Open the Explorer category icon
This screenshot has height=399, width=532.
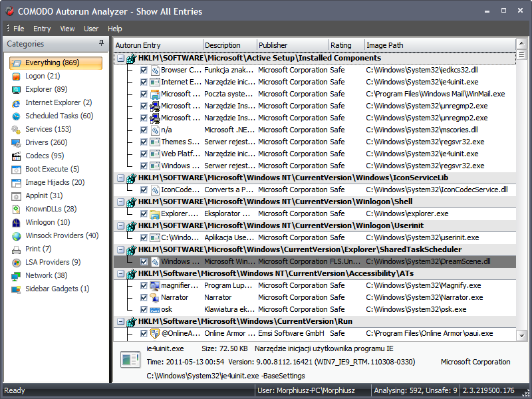point(16,90)
